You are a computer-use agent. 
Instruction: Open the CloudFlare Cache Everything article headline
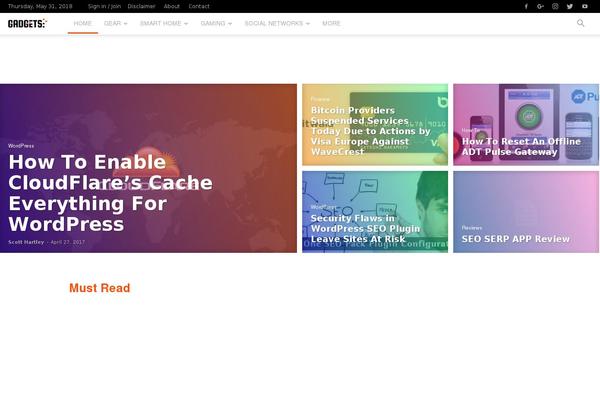(110, 193)
